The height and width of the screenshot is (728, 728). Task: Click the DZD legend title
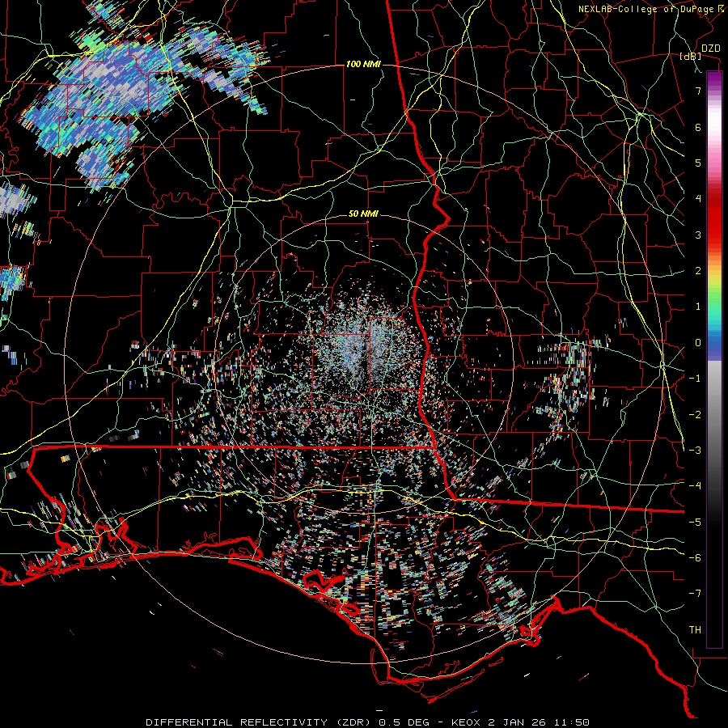tap(711, 49)
